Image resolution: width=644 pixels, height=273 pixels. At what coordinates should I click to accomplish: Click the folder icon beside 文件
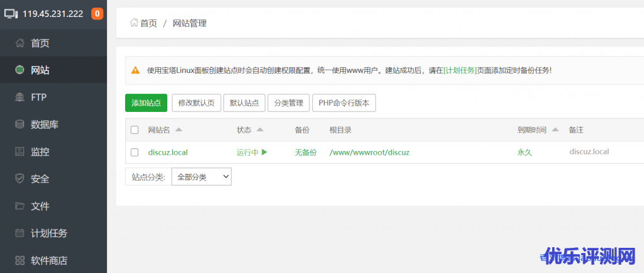tap(19, 206)
